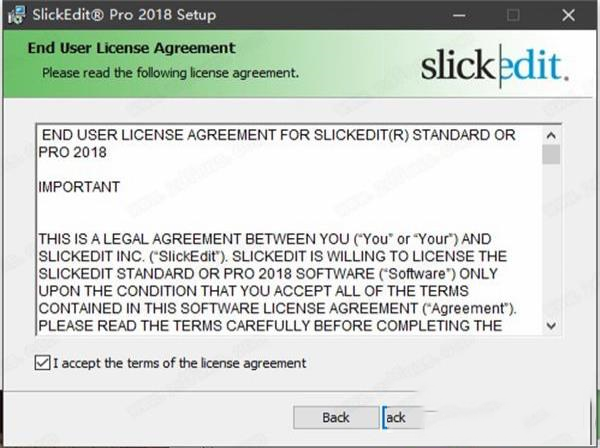The height and width of the screenshot is (448, 600).
Task: Click 'THIS IS A LEGAL AGREEMENT' paragraph line
Action: [x=265, y=239]
